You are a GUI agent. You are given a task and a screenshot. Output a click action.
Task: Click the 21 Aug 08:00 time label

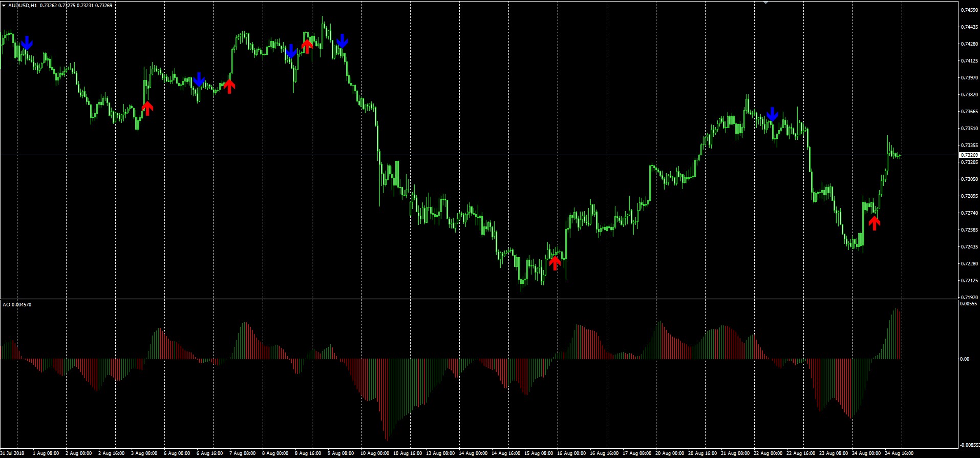point(735,453)
